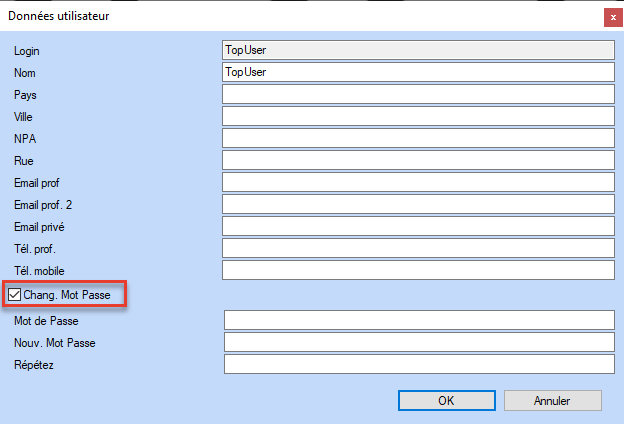Click the Email prof. 2 input field
Image resolution: width=624 pixels, height=424 pixels.
(x=417, y=204)
